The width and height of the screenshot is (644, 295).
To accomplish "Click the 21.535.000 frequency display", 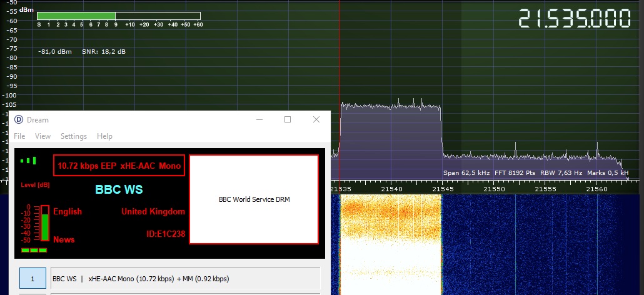I will (x=574, y=19).
